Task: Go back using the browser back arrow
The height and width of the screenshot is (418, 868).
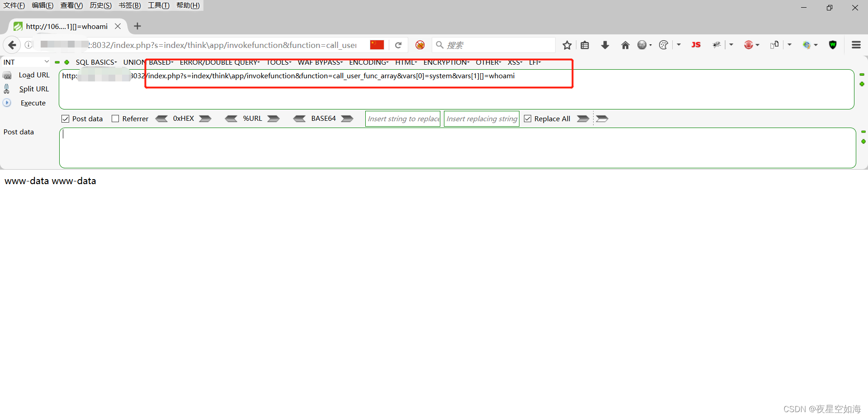Action: click(12, 45)
